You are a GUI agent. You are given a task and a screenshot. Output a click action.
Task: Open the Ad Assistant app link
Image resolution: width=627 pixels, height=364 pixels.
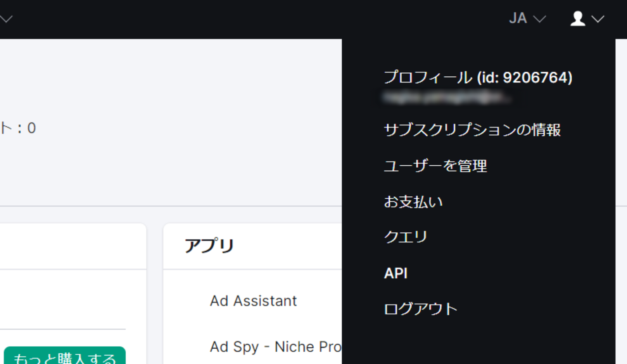coord(253,301)
